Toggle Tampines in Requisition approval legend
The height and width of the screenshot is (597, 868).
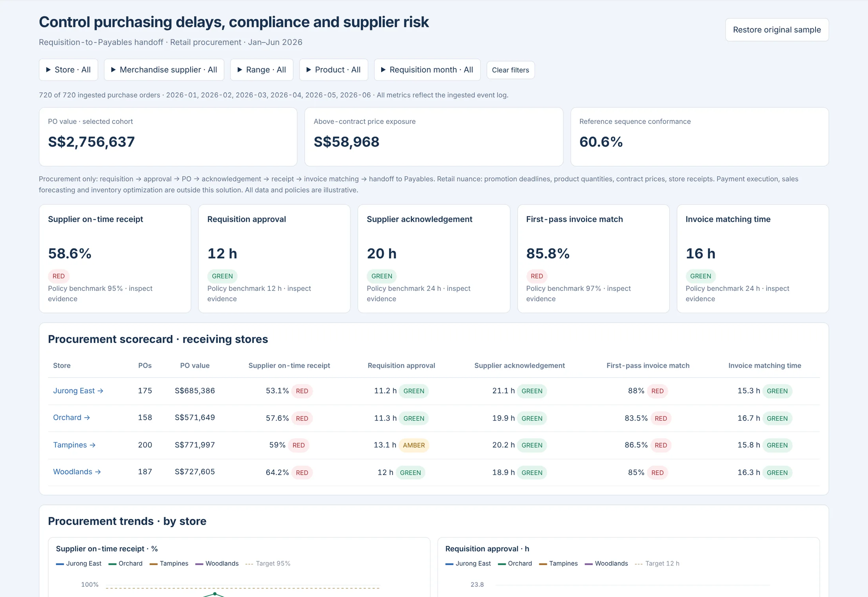point(558,563)
